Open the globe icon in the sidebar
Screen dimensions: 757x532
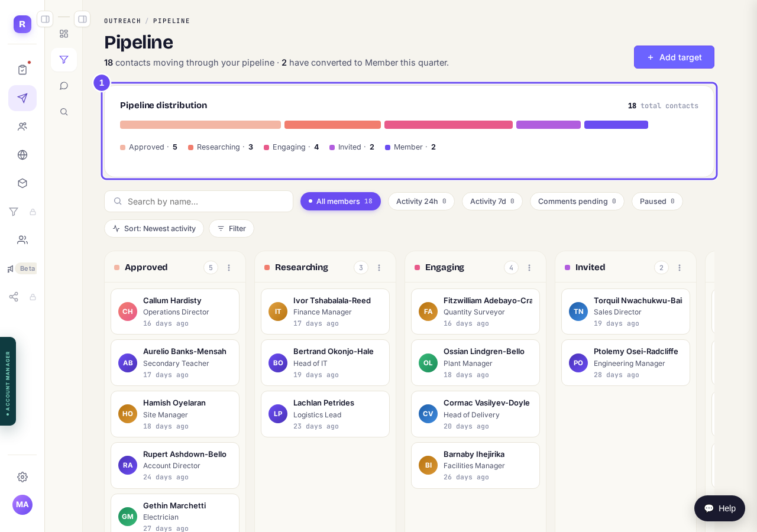22,155
